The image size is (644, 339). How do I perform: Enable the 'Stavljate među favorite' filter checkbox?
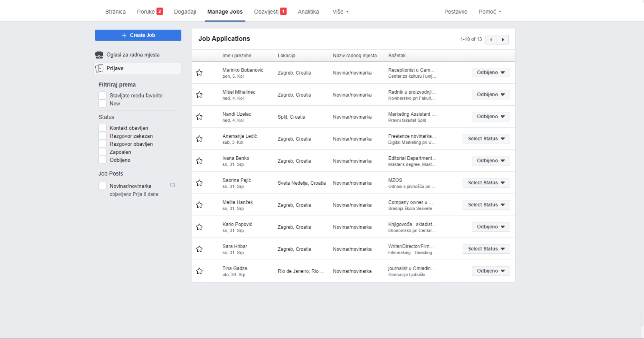click(x=102, y=95)
